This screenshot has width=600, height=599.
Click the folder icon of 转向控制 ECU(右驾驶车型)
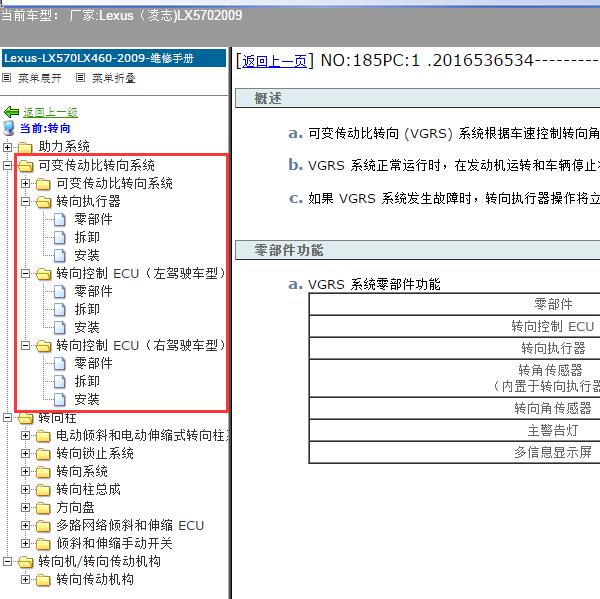click(43, 346)
